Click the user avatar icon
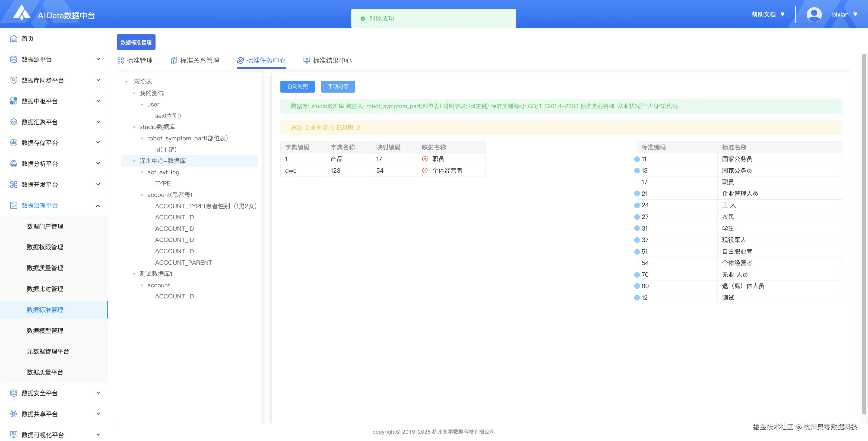Viewport: 868px width, 441px height. pos(814,14)
